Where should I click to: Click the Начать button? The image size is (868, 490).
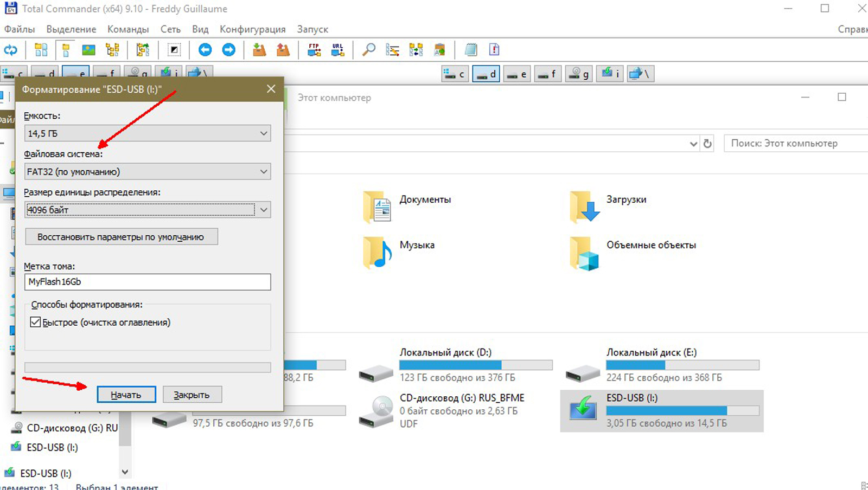[126, 395]
